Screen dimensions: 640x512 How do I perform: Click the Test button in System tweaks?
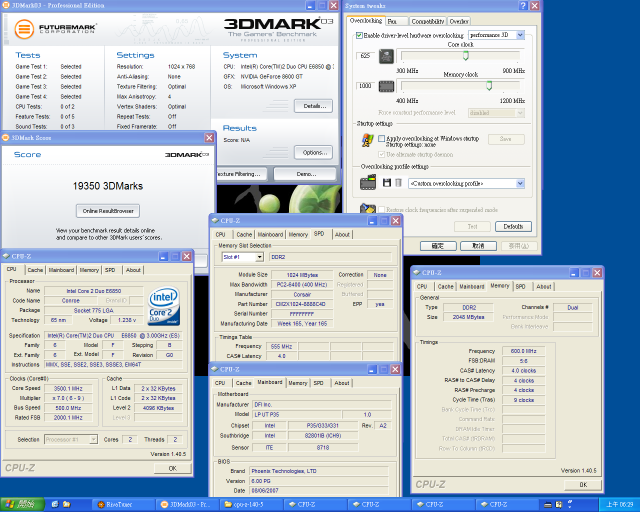click(472, 226)
